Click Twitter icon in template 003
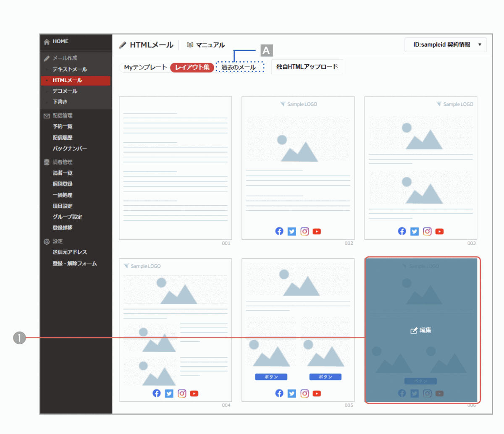Image resolution: width=504 pixels, height=434 pixels. click(x=415, y=231)
